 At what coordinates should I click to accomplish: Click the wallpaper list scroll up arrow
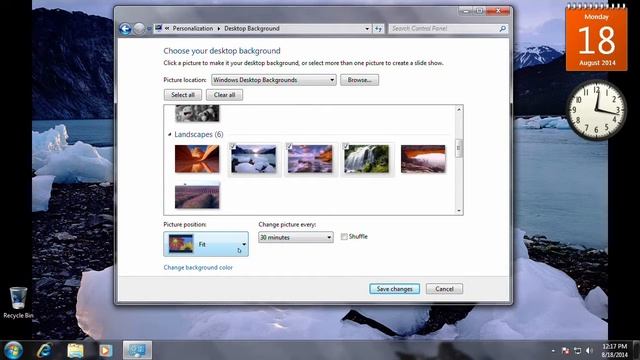459,109
